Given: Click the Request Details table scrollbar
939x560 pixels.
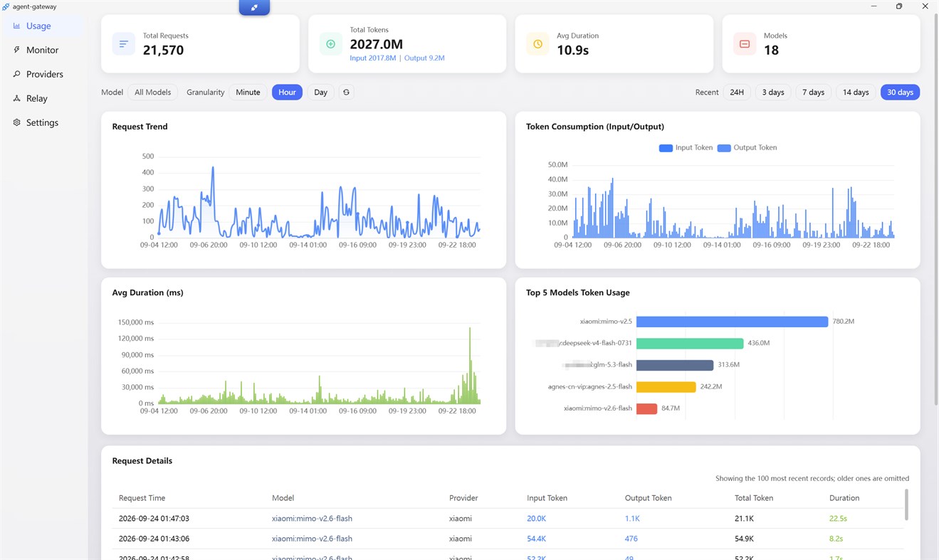Looking at the screenshot, I should pyautogui.click(x=906, y=504).
